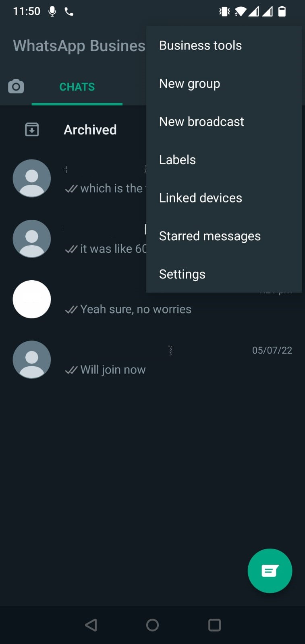Tap the recent apps square icon
Viewport: 305px width, 644px height.
[214, 625]
